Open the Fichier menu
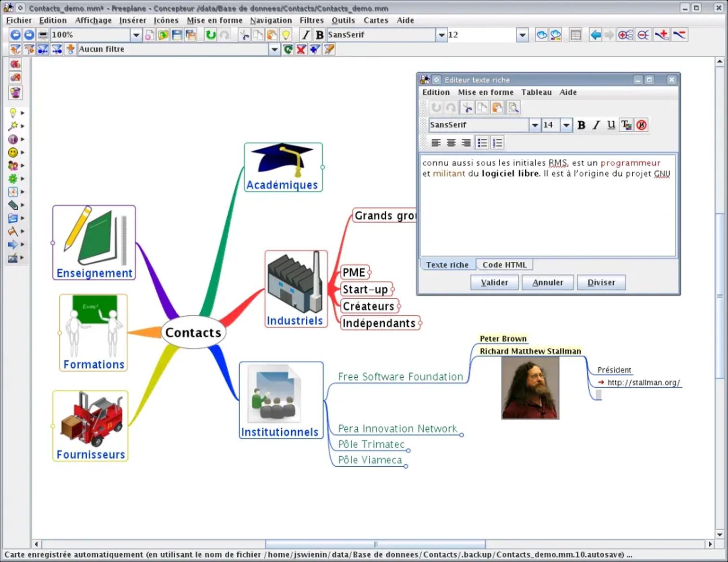 coord(19,20)
